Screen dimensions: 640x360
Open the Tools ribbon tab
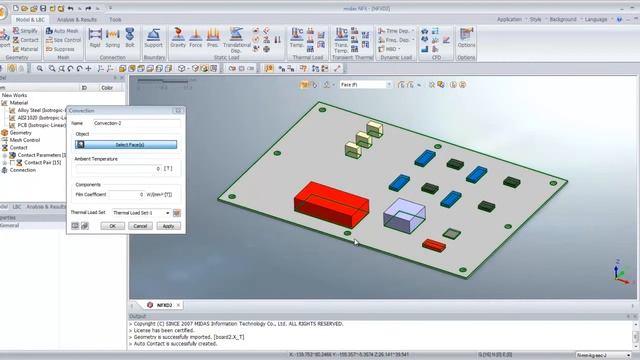(x=116, y=20)
